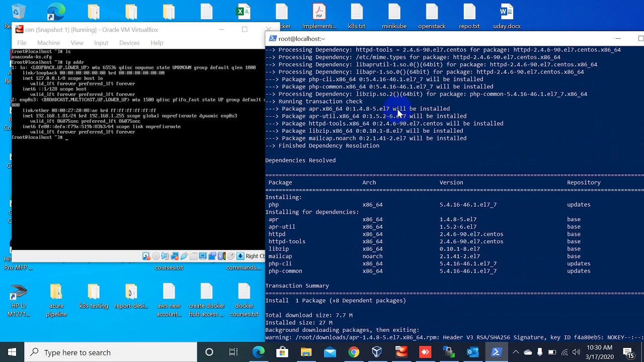Open Cortana from the taskbar

click(x=209, y=352)
